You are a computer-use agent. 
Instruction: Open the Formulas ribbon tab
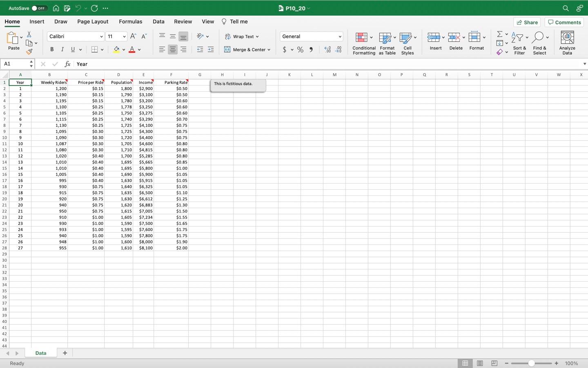pyautogui.click(x=131, y=22)
